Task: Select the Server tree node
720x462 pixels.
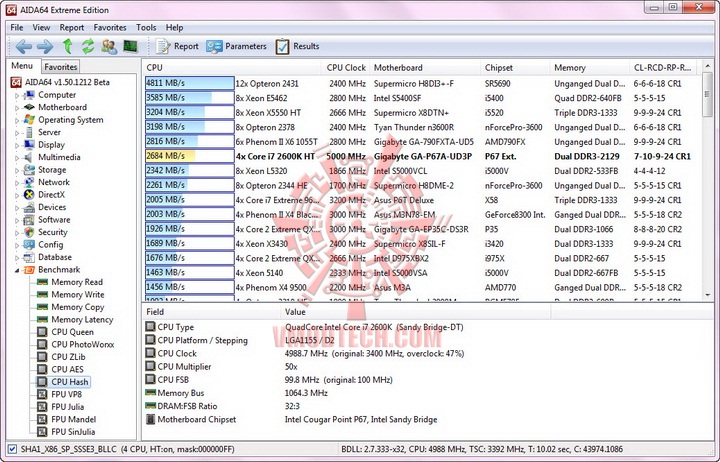Action: tap(49, 132)
